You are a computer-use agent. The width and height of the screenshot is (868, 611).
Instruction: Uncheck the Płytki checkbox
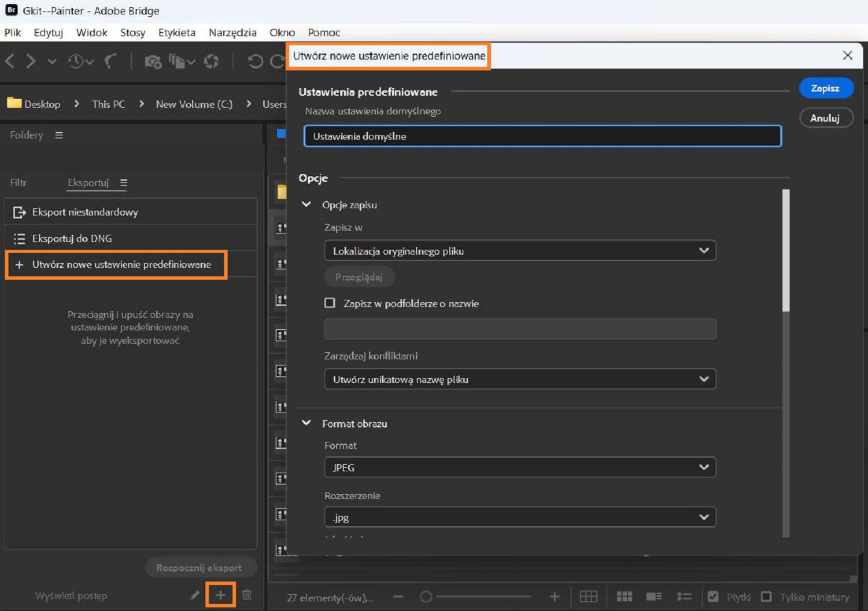tap(713, 597)
